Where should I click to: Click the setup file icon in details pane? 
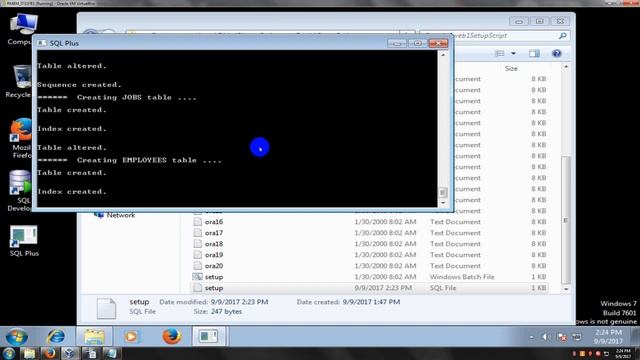coord(106,308)
